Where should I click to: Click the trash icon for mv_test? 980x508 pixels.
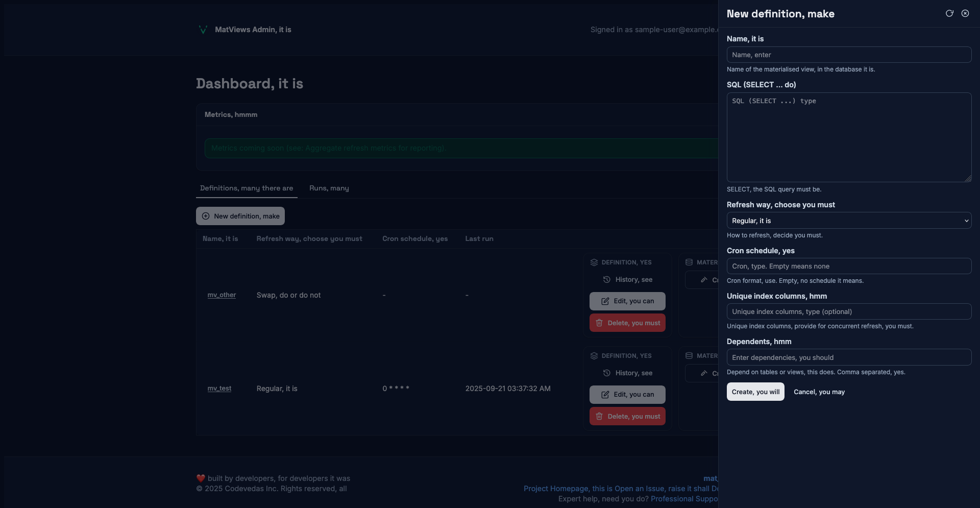599,417
